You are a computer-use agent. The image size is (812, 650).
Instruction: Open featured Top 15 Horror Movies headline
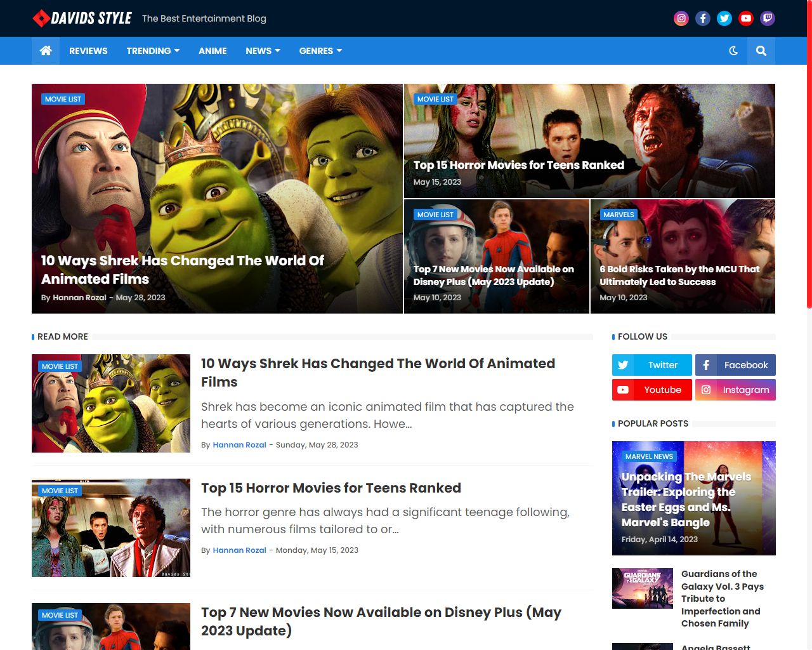(x=519, y=165)
